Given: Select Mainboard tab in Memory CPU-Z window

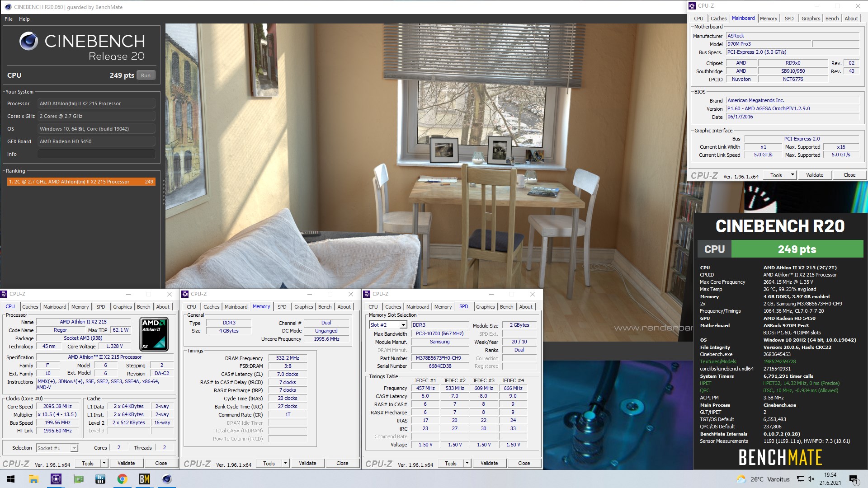Looking at the screenshot, I should click(x=236, y=307).
